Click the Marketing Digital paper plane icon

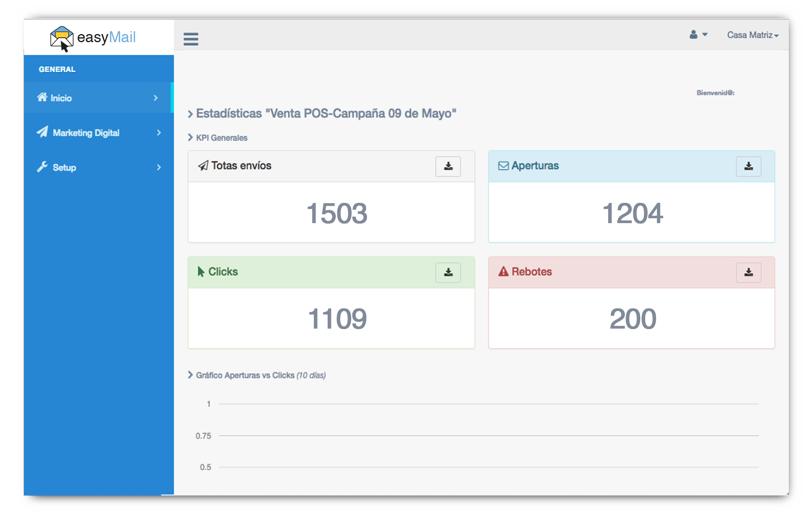pos(42,132)
